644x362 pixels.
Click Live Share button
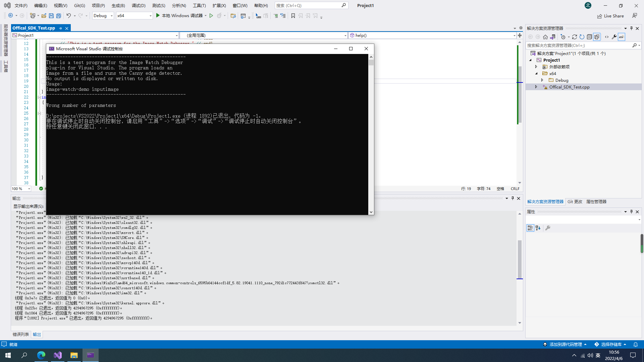(x=610, y=16)
